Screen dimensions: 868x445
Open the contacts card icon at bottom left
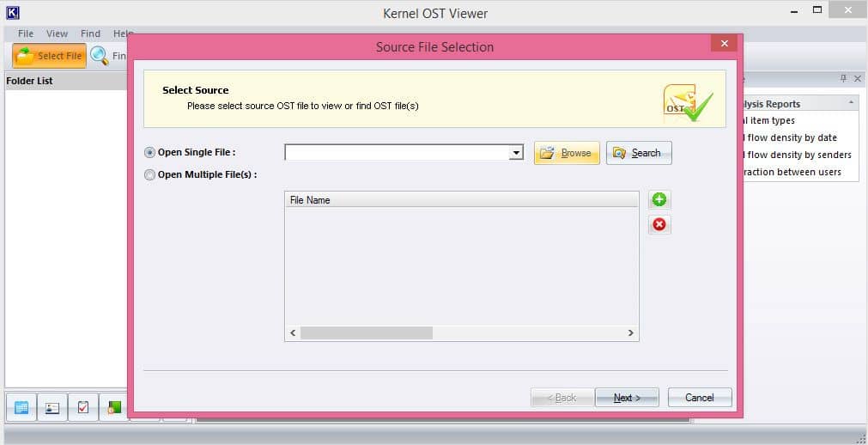coord(52,408)
